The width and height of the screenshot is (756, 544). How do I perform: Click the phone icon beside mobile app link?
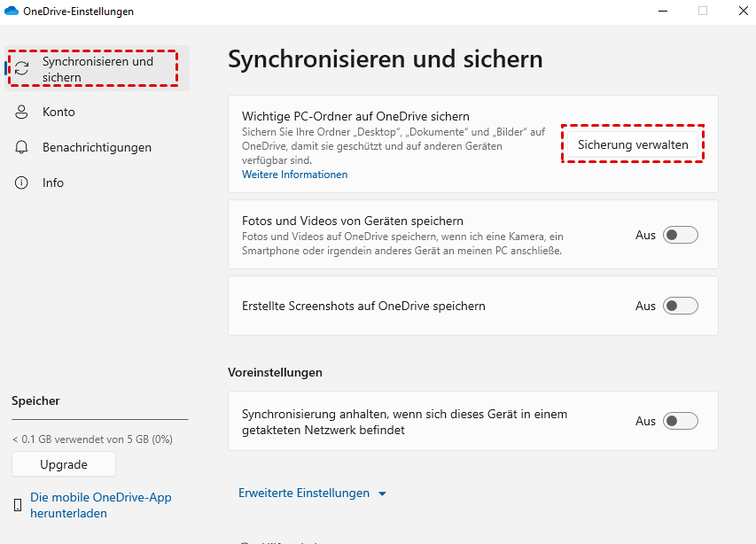(x=18, y=506)
